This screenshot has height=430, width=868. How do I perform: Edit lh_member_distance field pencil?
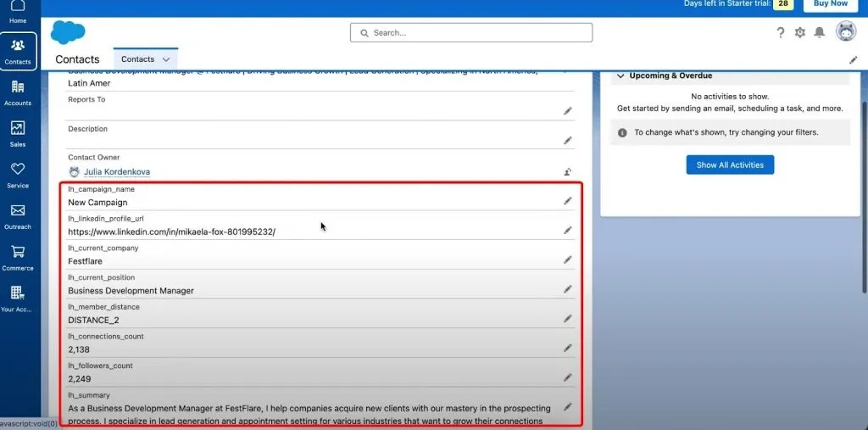(x=567, y=318)
